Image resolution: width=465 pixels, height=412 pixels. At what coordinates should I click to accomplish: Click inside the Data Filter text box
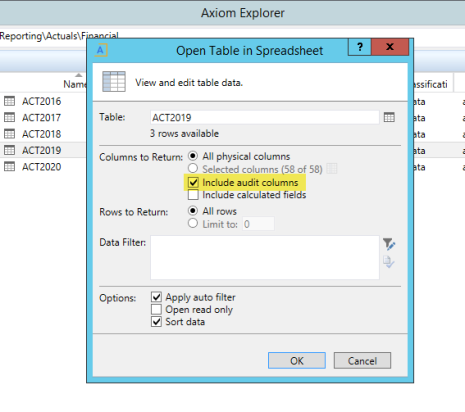(265, 257)
